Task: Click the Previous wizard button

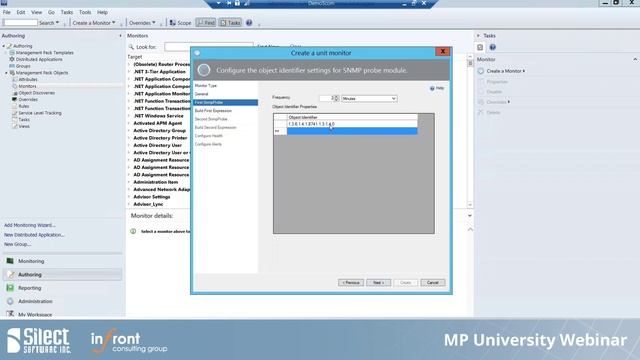Action: point(351,282)
